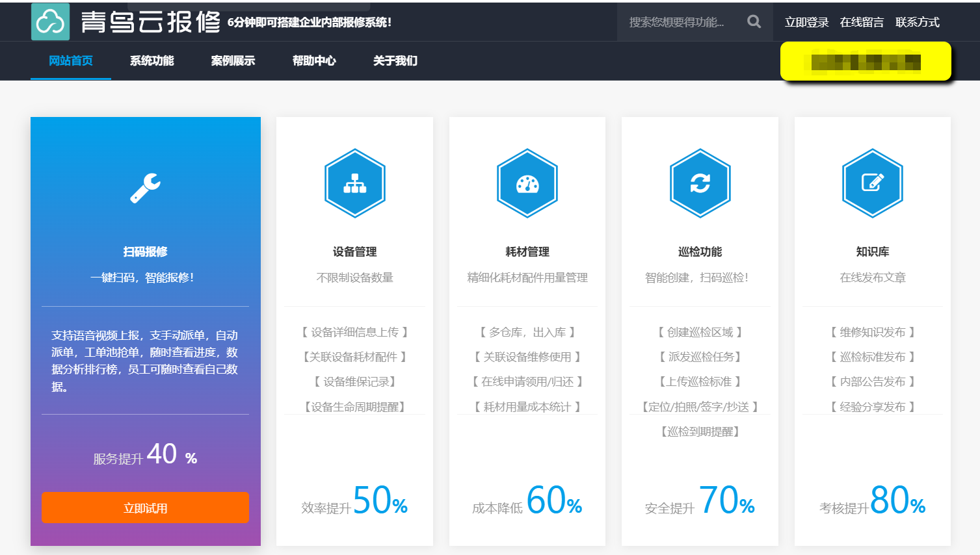Go to the 系统功能 menu item

pos(152,61)
